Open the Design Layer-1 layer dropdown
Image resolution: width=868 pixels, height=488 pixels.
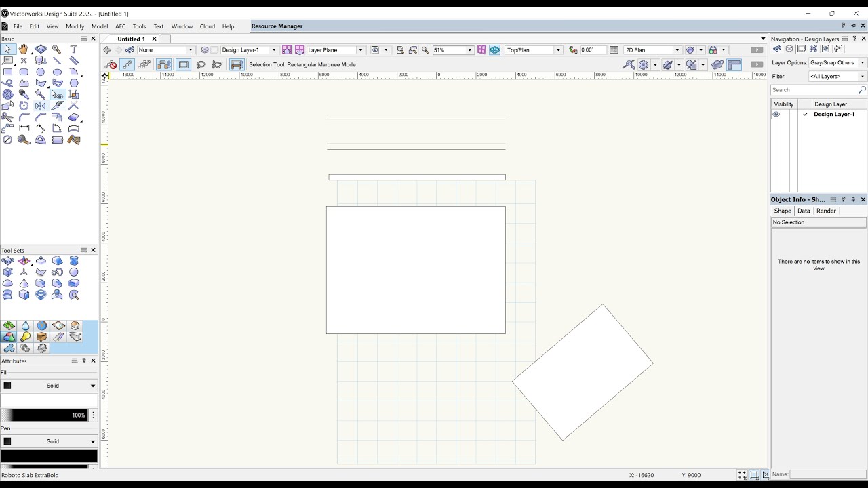pyautogui.click(x=248, y=49)
